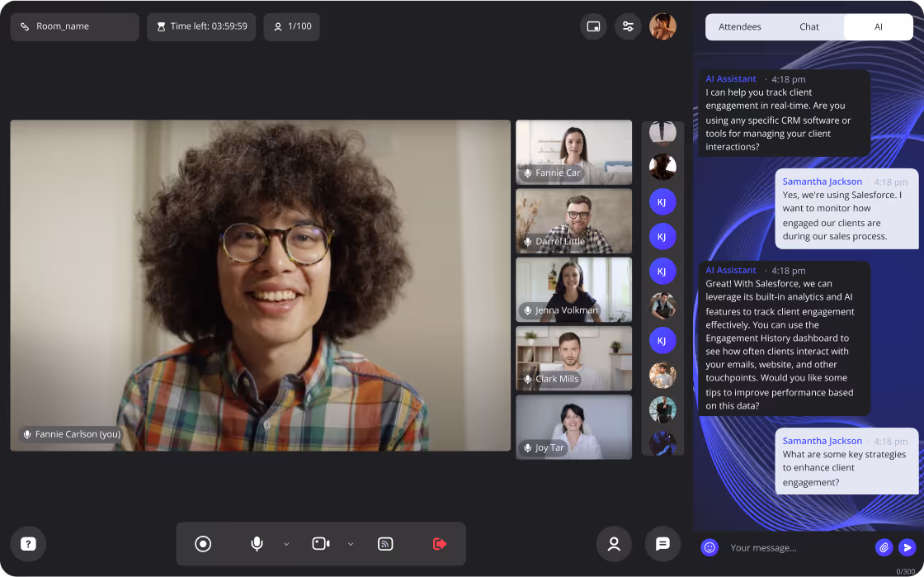
Task: Click the first AI Assistant sender name
Action: pyautogui.click(x=731, y=79)
